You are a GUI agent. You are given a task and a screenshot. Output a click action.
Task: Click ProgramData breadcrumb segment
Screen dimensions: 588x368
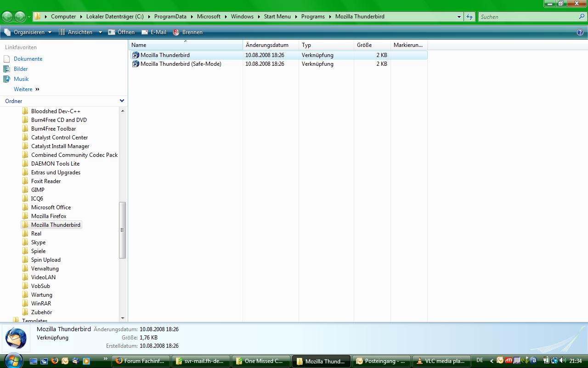170,17
